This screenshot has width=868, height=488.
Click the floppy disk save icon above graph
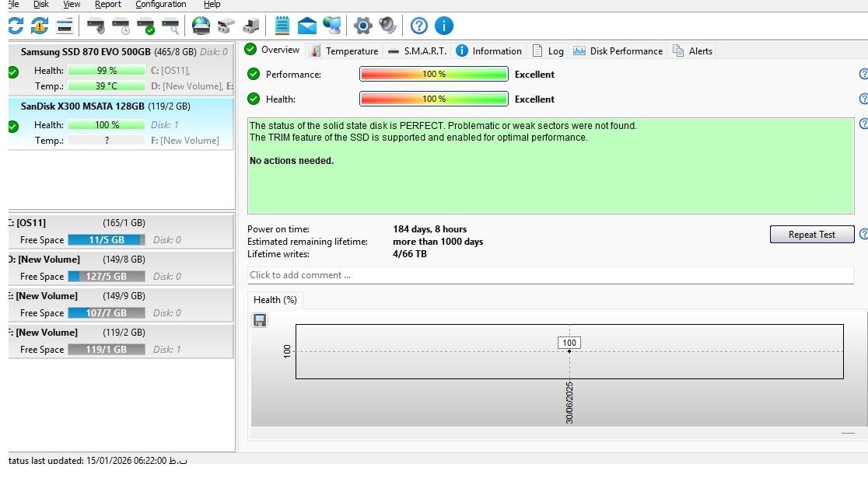click(x=260, y=320)
